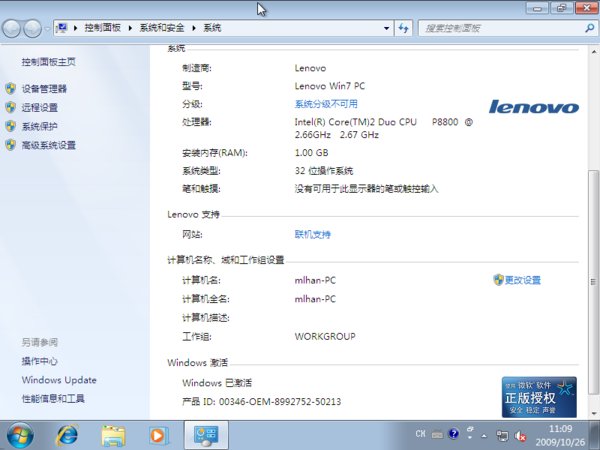600x450 pixels.
Task: Open Action Center (操作中心) link
Action: pyautogui.click(x=40, y=361)
